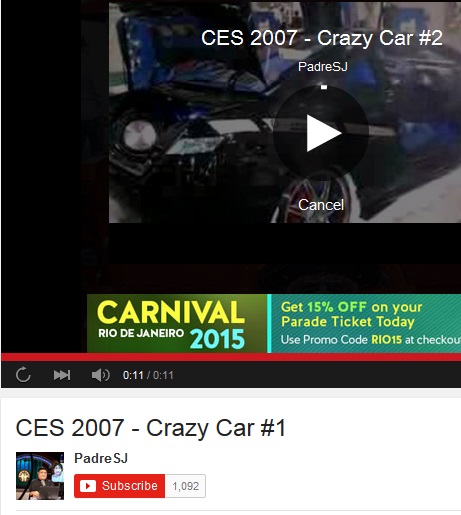Screen dimensions: 461x515
Task: Click the RIO15 promo code in ad
Action: (x=386, y=340)
